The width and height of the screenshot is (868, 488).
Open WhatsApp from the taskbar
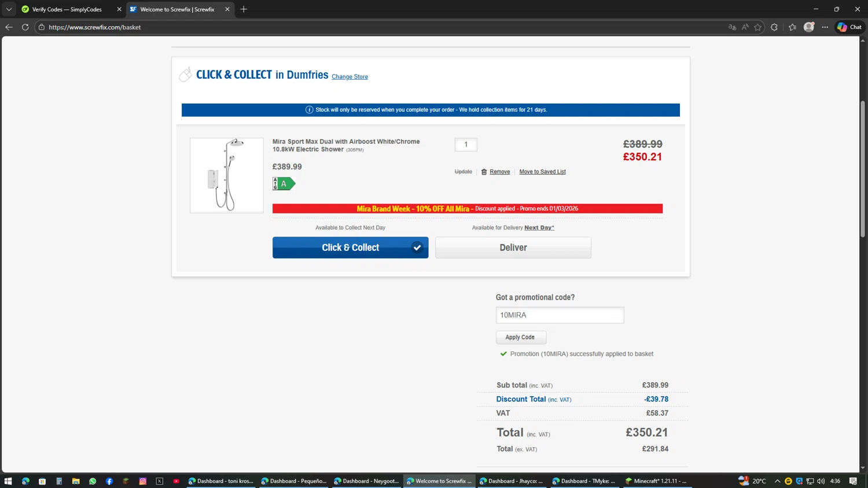coord(93,481)
